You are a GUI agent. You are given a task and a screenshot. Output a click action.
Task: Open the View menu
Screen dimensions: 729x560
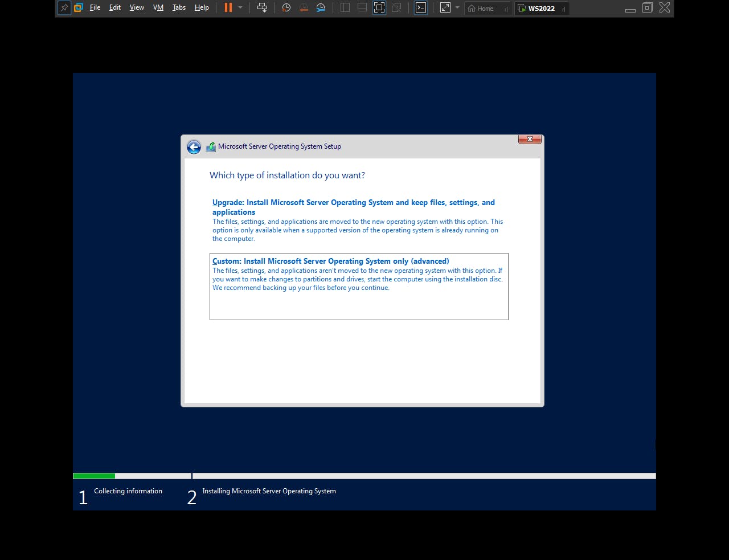[137, 8]
